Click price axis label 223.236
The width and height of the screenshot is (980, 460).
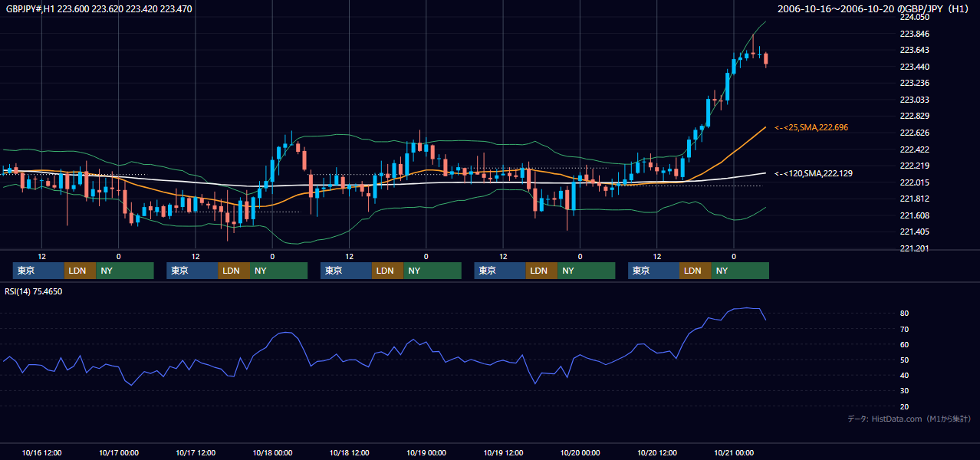click(x=914, y=83)
